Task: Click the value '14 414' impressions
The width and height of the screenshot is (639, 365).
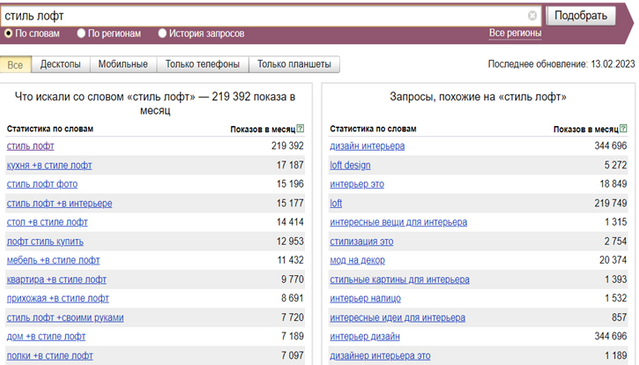Action: point(290,222)
